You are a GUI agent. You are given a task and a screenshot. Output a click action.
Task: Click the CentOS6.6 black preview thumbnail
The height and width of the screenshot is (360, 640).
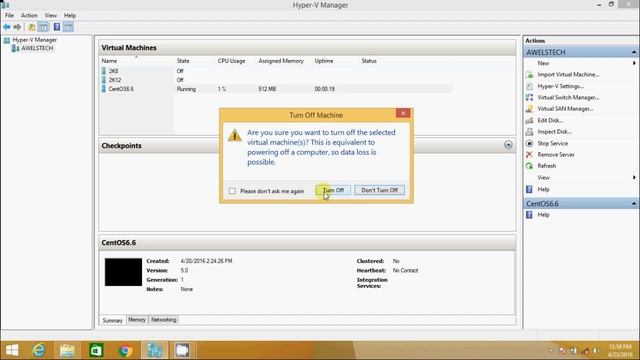coord(123,272)
